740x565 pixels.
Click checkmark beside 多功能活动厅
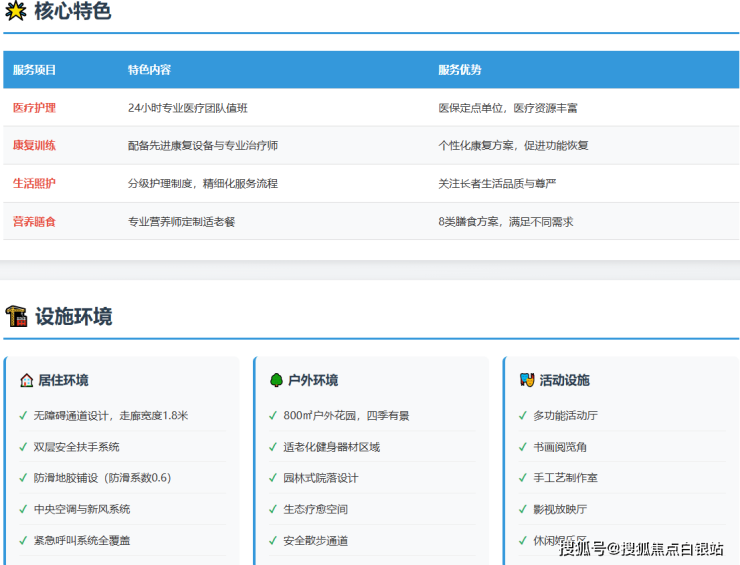(x=523, y=416)
